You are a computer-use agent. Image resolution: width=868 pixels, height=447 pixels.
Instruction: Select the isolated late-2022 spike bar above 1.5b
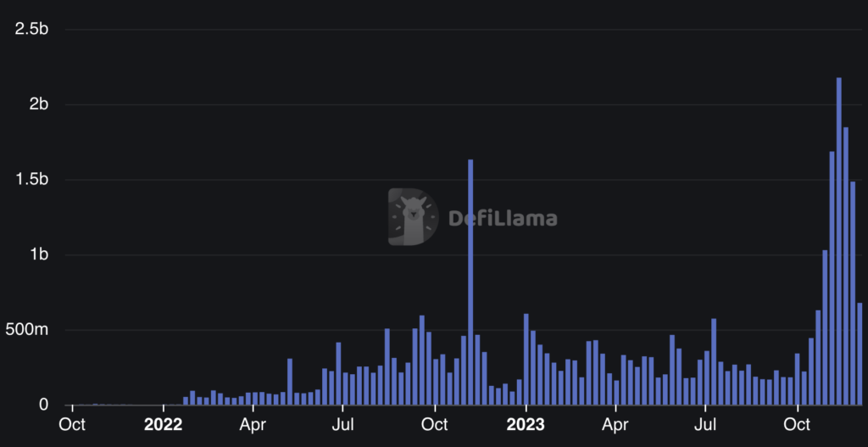[x=470, y=282]
